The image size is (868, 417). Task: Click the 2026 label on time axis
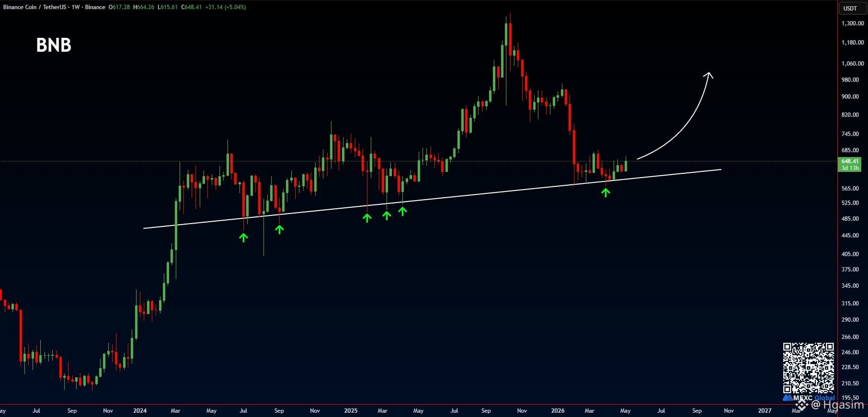[x=558, y=411]
